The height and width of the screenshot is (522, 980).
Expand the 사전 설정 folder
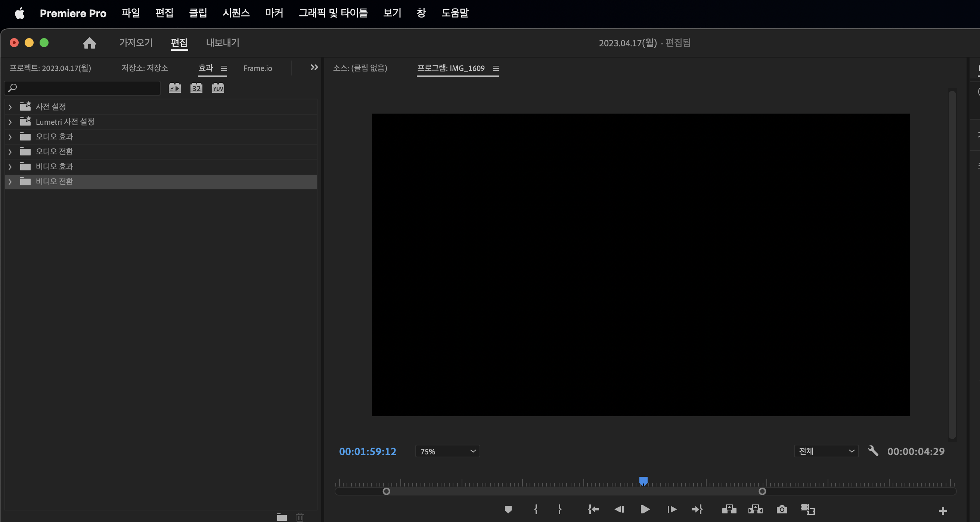(x=10, y=107)
